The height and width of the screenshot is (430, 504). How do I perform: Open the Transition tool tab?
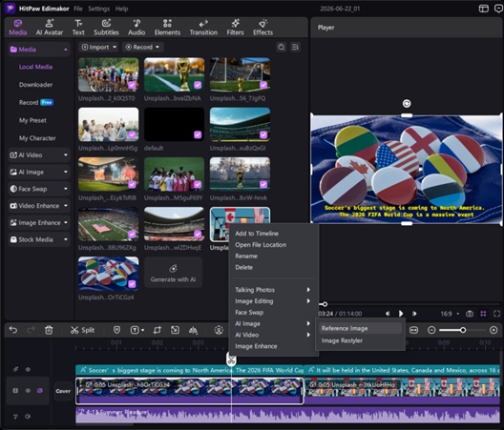click(x=203, y=28)
